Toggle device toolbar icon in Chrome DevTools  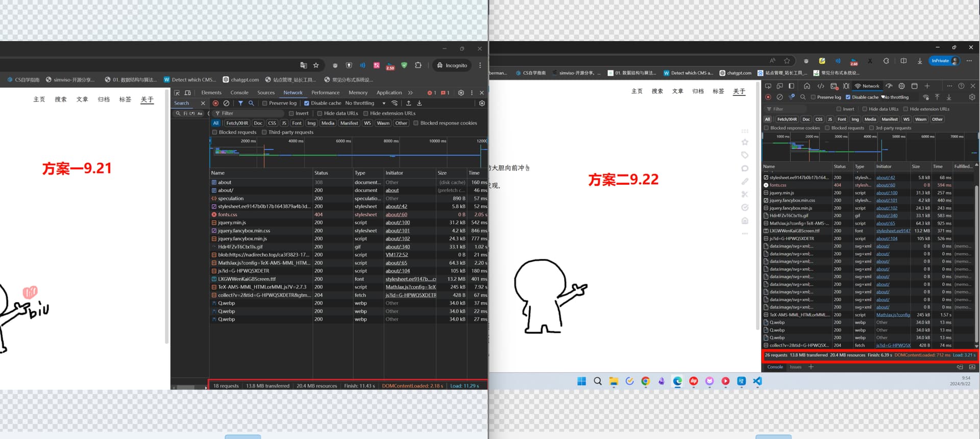click(187, 93)
